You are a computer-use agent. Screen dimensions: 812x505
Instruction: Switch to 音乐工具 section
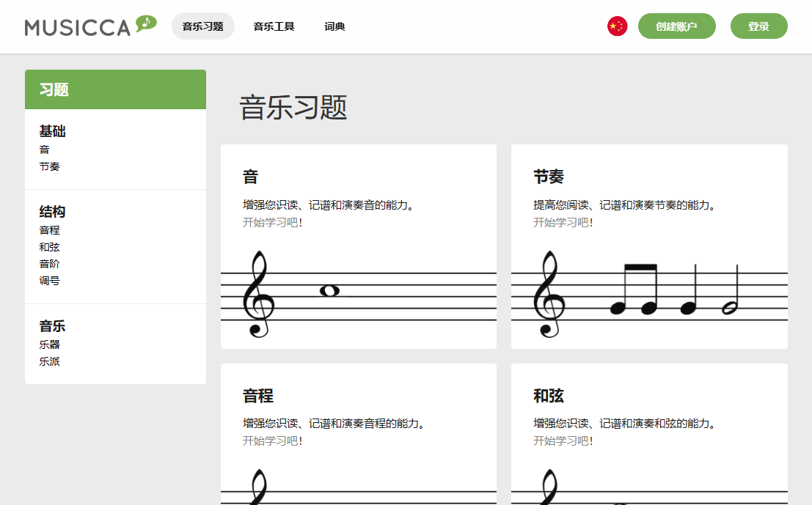click(x=273, y=26)
